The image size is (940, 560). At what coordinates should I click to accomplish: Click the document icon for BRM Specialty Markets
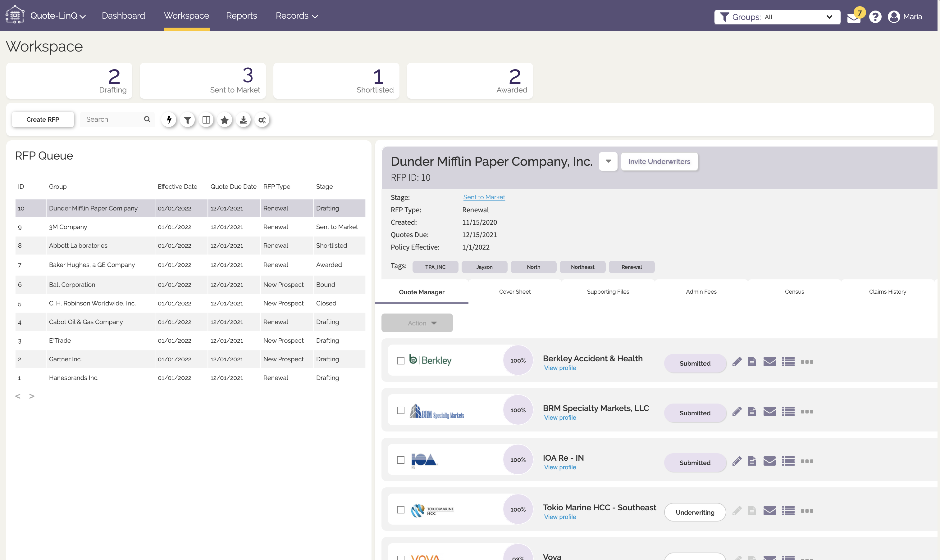coord(752,411)
